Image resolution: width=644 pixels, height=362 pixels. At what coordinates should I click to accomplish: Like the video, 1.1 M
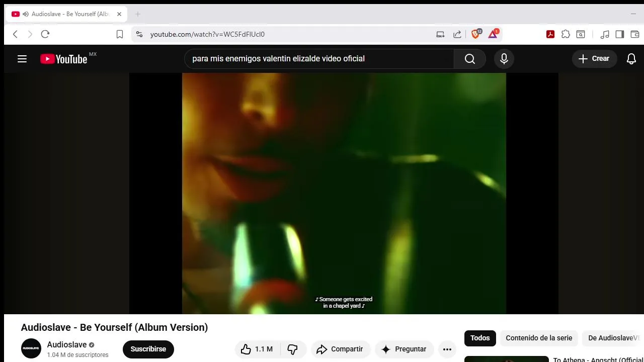(x=257, y=349)
